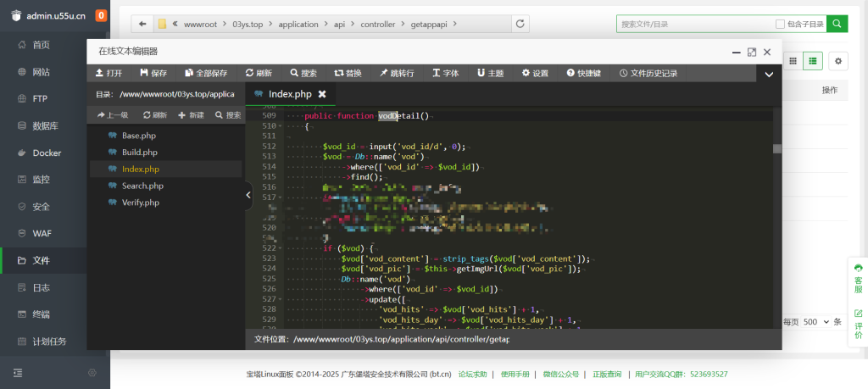Refresh the file tree panel
This screenshot has width=868, height=389.
(155, 115)
